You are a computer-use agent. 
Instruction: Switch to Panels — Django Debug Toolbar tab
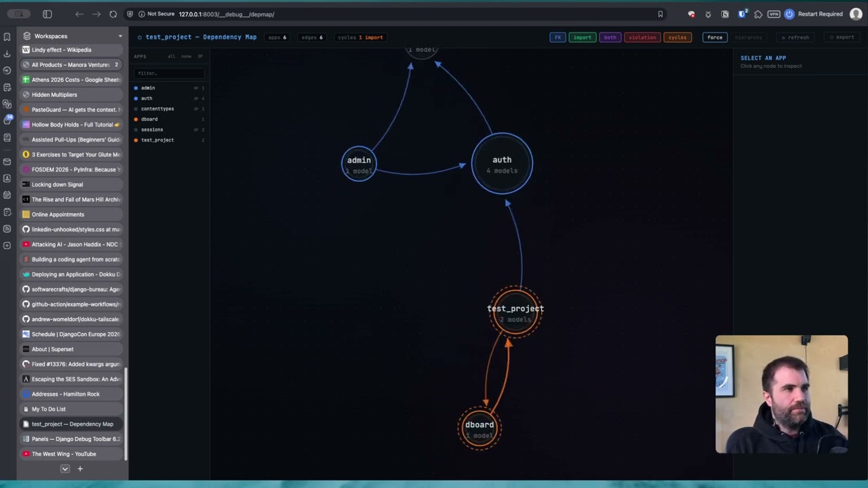pos(72,439)
